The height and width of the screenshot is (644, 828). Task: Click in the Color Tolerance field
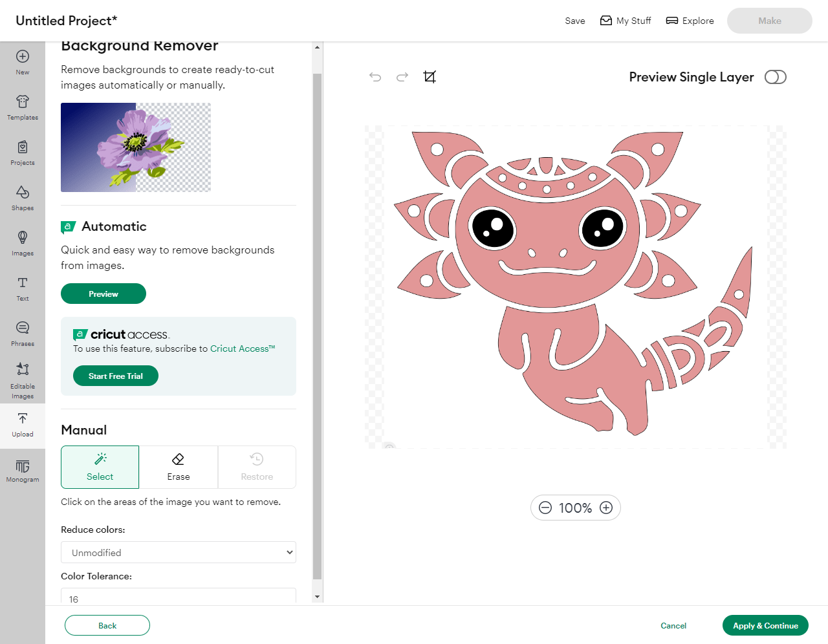(179, 597)
